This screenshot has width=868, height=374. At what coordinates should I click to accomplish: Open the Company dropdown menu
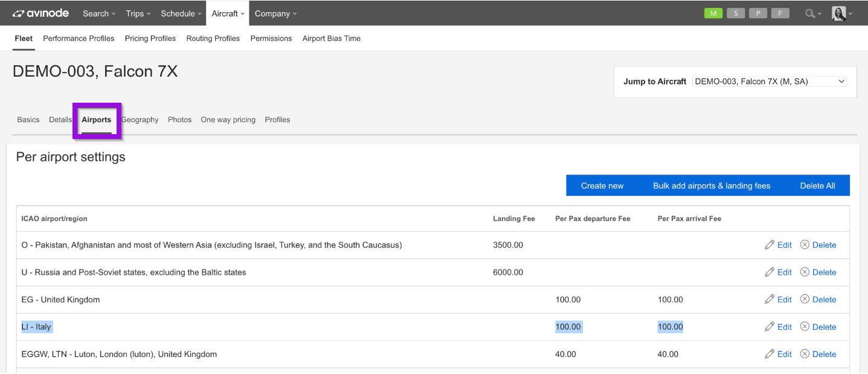pyautogui.click(x=276, y=13)
